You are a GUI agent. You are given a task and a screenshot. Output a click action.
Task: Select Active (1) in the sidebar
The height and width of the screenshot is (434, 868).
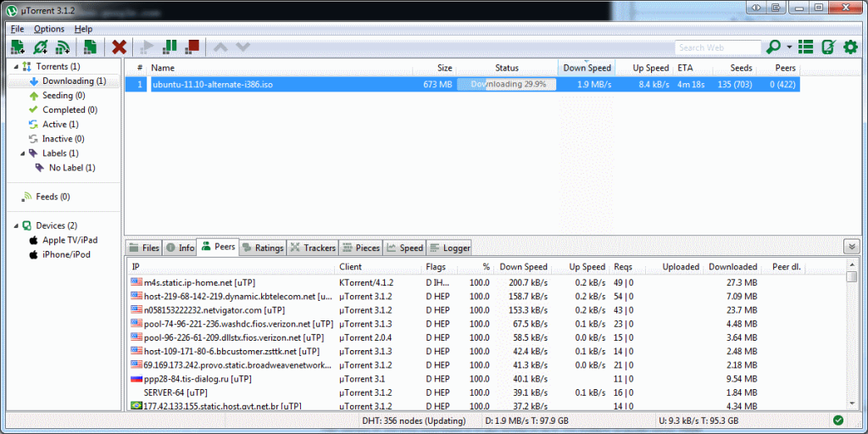click(x=60, y=124)
